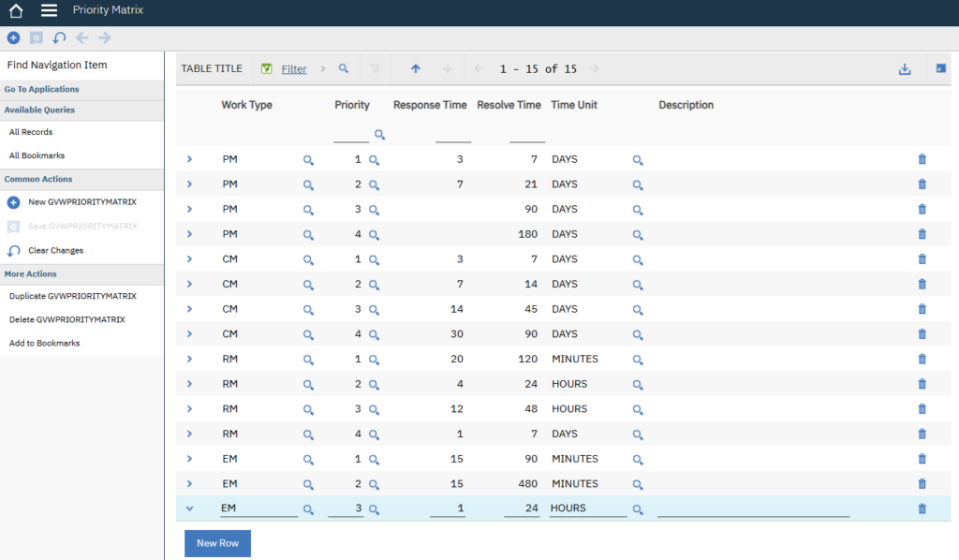Open Priority lookup for EM priority 3

374,509
